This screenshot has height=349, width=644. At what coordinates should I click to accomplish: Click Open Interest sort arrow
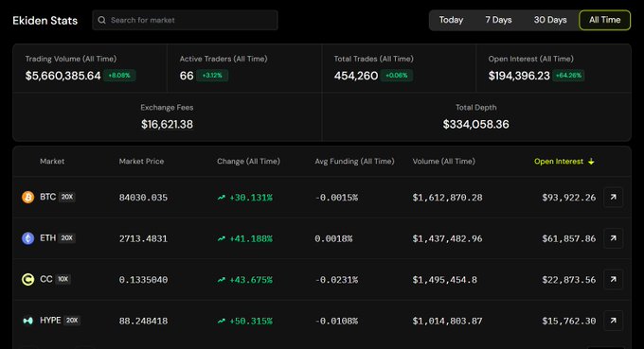591,162
